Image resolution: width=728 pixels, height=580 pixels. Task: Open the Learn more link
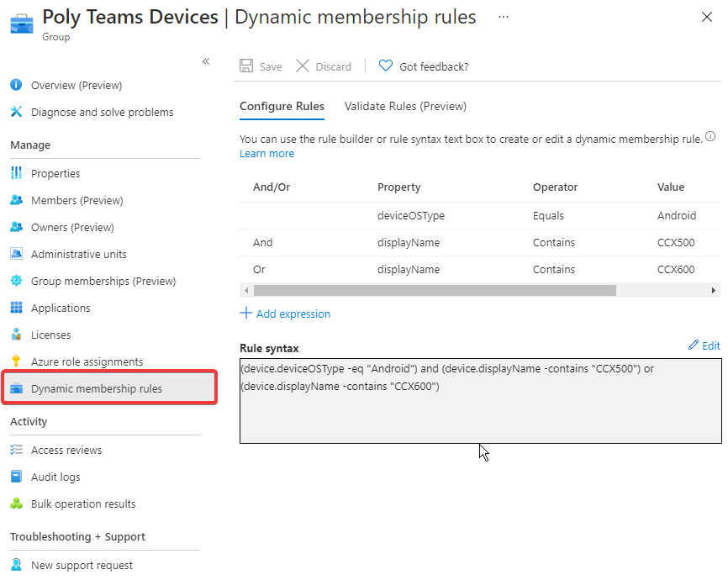tap(266, 153)
